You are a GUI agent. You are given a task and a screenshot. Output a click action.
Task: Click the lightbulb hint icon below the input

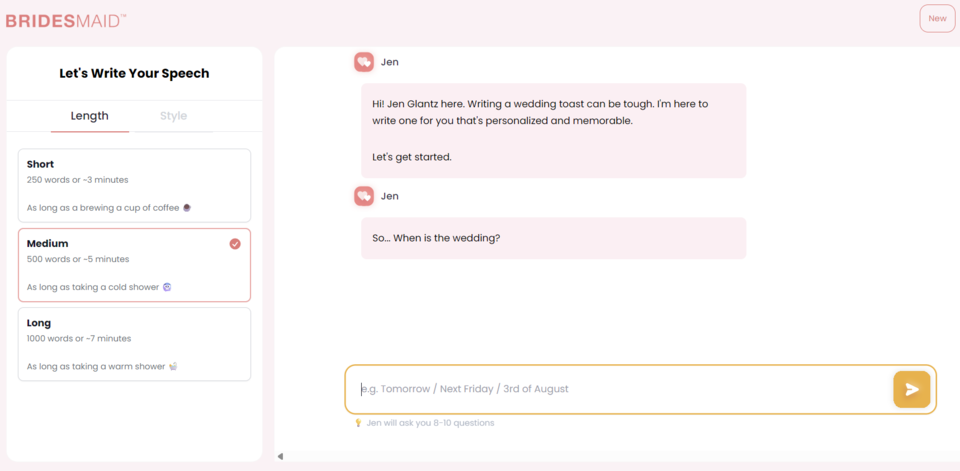tap(358, 423)
